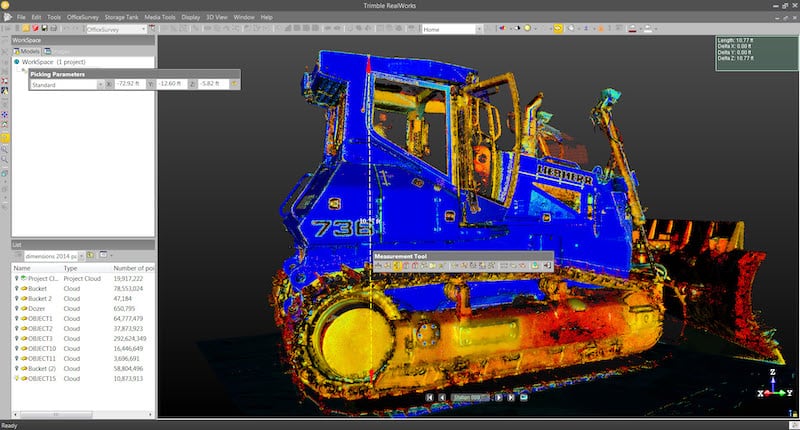This screenshot has height=430, width=800.
Task: Click the magnifier zoom icon in left sidebar
Action: click(5, 149)
